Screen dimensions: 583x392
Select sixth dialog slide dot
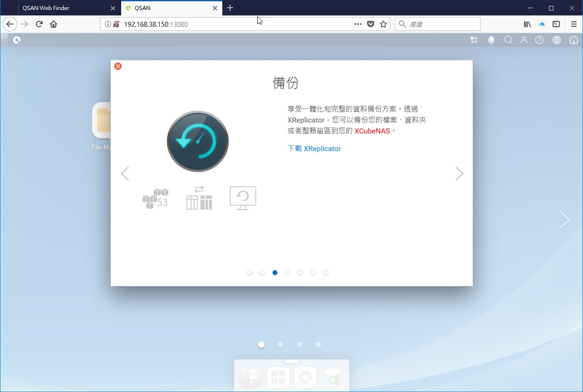pyautogui.click(x=313, y=273)
